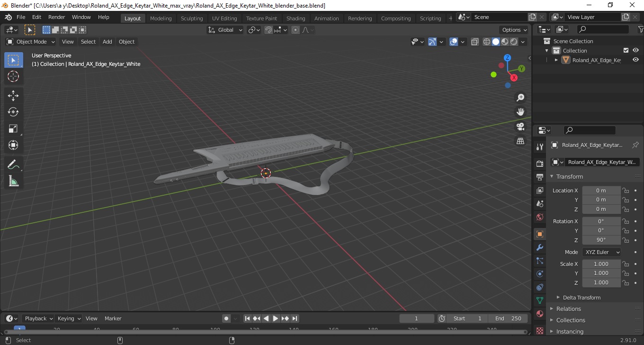Play the animation forward
Screen dimensions: 644x345
276,318
